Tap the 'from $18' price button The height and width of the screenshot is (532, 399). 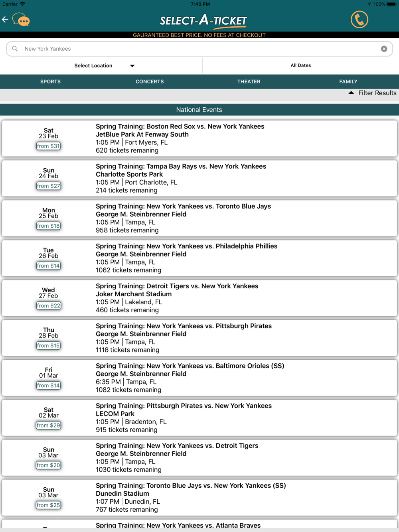48,226
